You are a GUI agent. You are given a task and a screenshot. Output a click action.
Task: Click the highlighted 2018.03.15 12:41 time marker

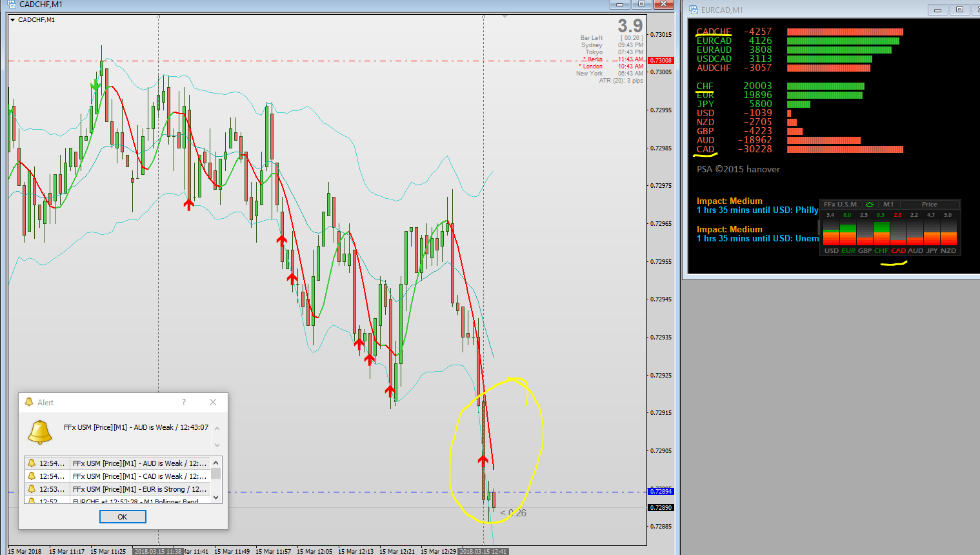point(483,551)
